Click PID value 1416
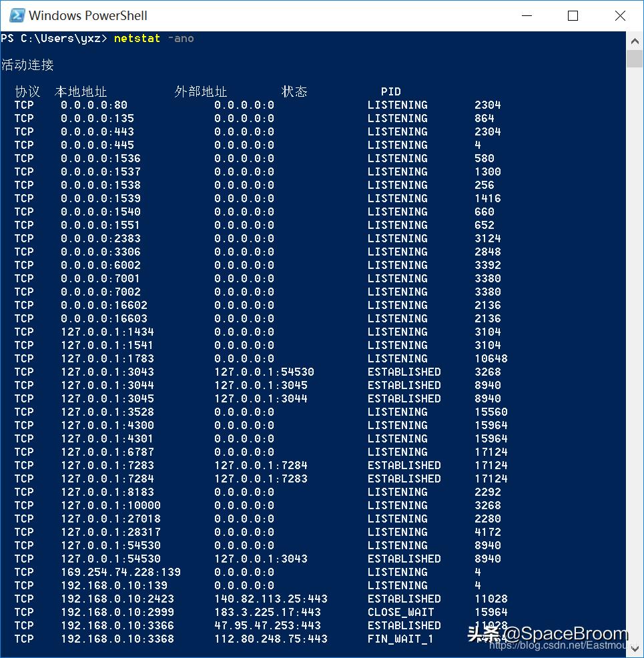Image resolution: width=644 pixels, height=658 pixels. [488, 198]
